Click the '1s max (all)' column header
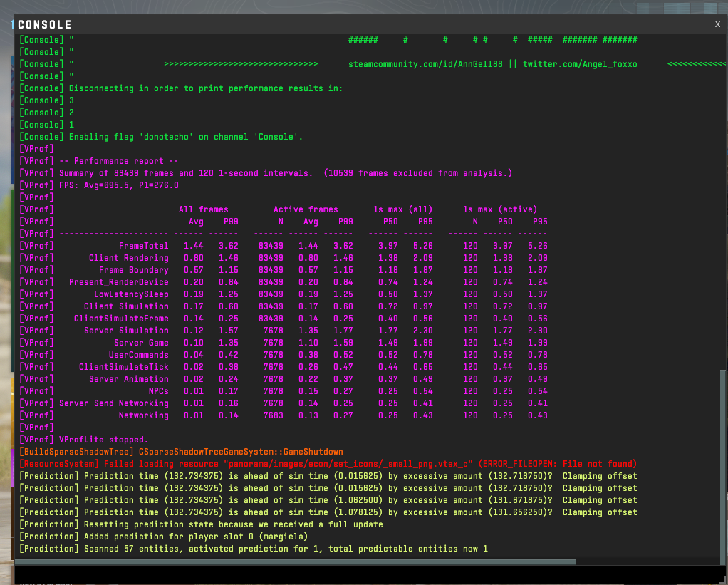This screenshot has width=728, height=585. coord(402,209)
